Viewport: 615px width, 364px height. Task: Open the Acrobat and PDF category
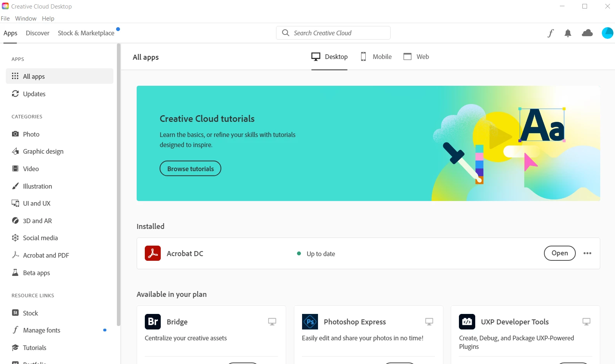pyautogui.click(x=59, y=255)
